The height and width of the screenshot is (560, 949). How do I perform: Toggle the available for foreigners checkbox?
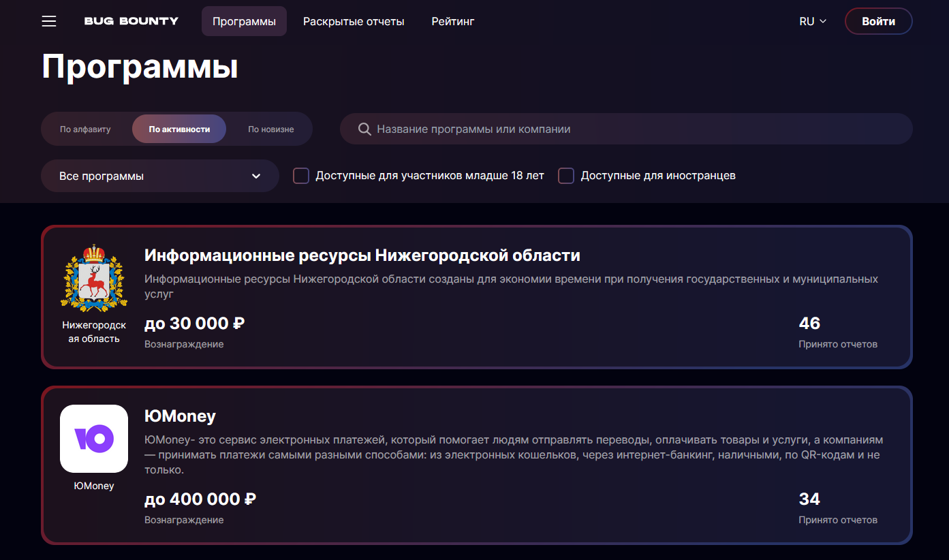[566, 176]
